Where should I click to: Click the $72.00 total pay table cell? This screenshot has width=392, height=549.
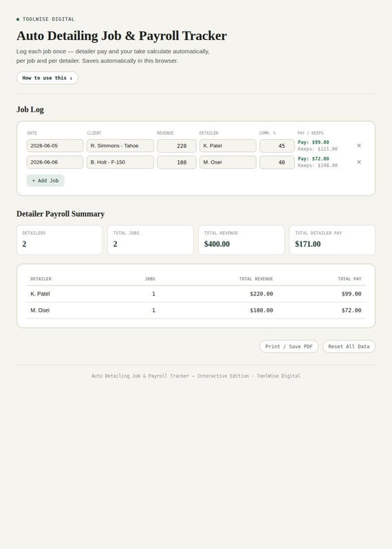click(351, 310)
